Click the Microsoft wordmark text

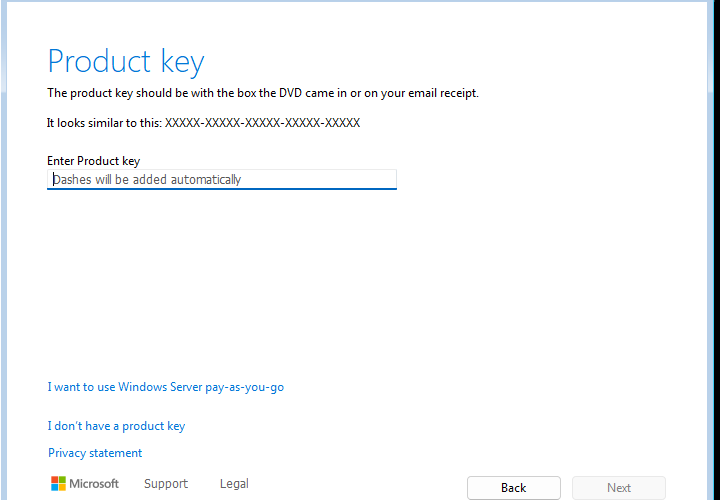coord(94,483)
